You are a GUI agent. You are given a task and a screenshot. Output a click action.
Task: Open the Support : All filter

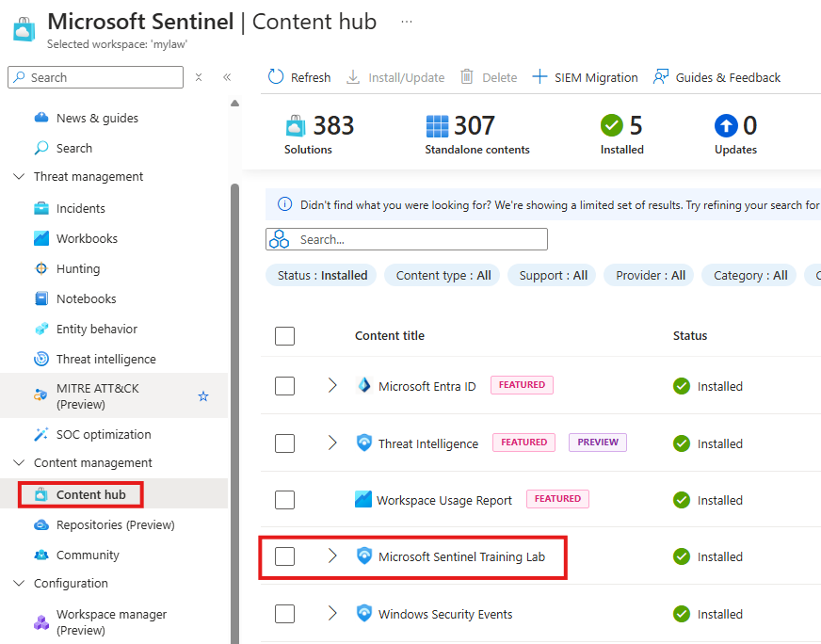coord(553,276)
